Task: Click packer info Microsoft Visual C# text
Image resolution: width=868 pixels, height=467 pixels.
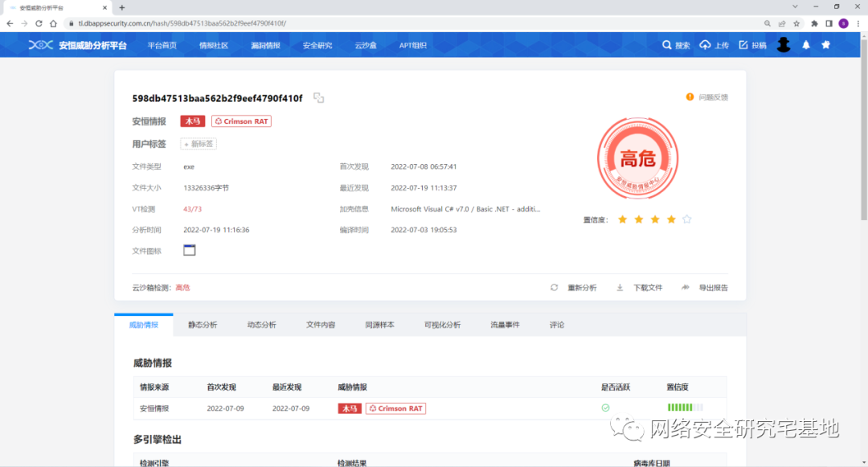Action: [465, 209]
